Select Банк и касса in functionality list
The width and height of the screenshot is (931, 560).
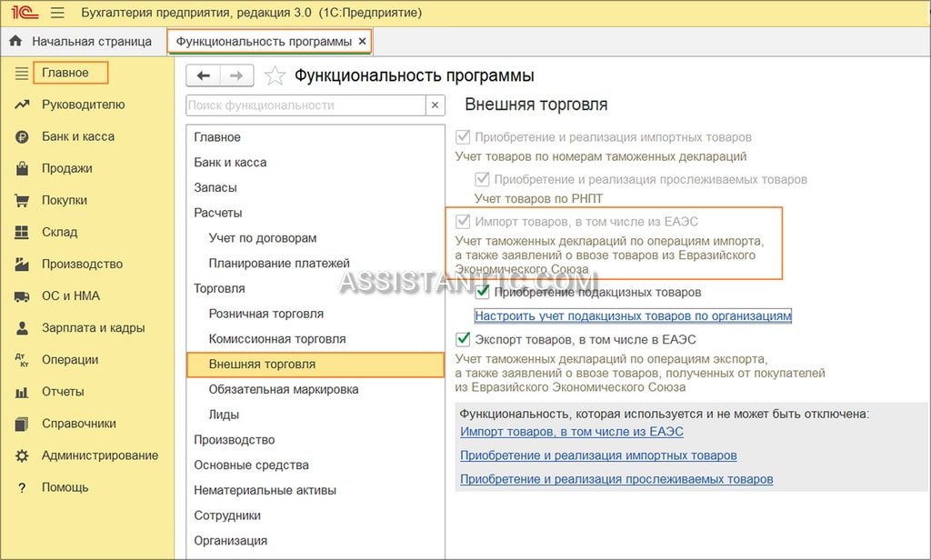coord(315,162)
